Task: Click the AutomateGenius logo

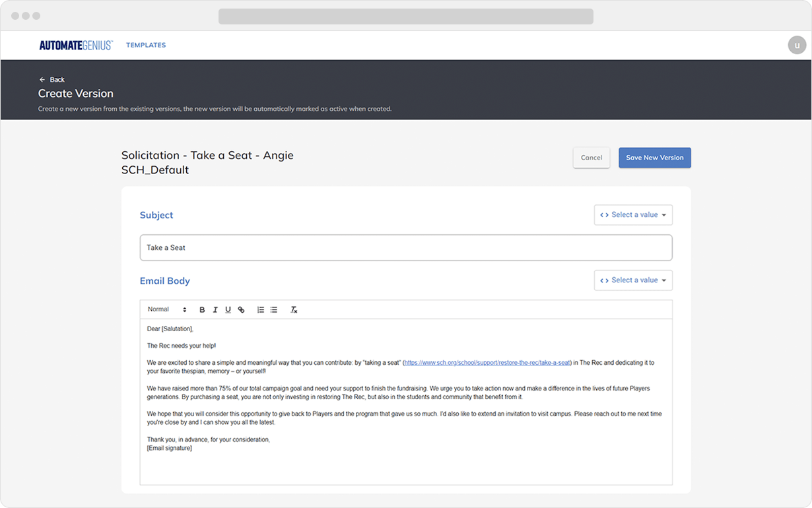Action: pos(76,46)
